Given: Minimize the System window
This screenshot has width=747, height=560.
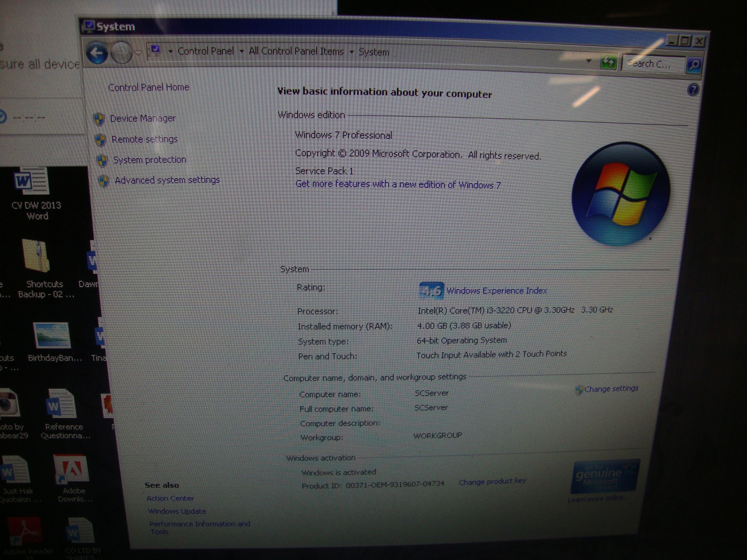Looking at the screenshot, I should (672, 40).
